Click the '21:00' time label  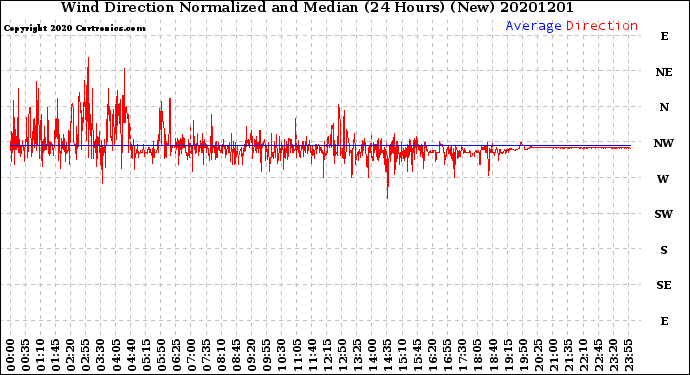click(x=553, y=355)
